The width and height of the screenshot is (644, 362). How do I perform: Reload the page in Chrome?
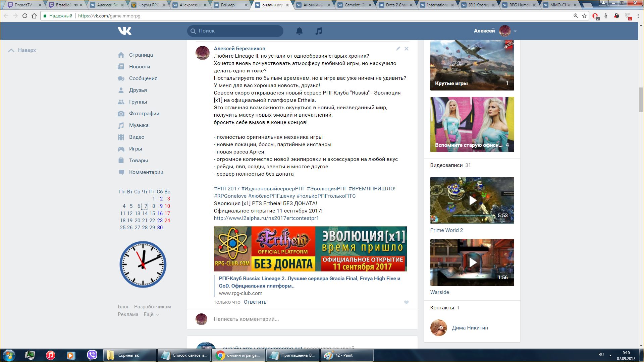point(24,16)
